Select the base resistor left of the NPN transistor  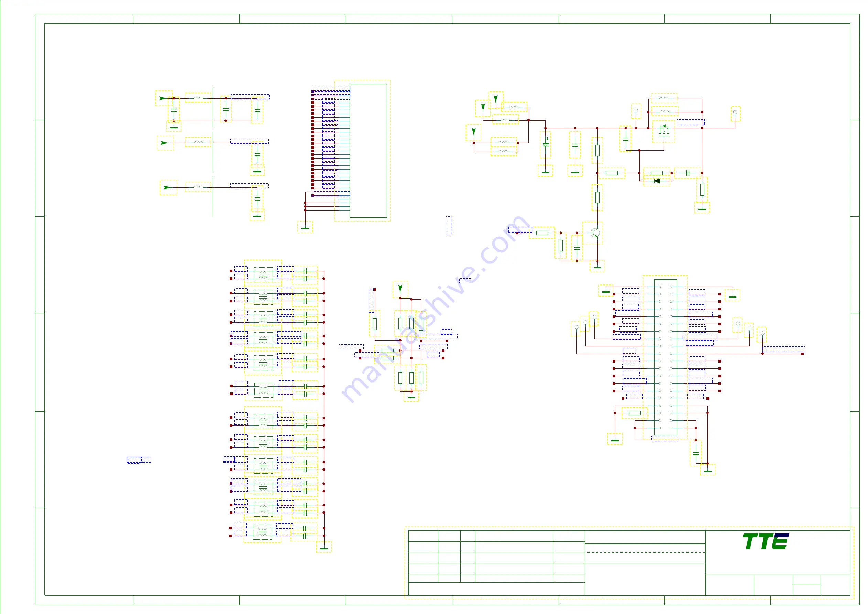[542, 233]
